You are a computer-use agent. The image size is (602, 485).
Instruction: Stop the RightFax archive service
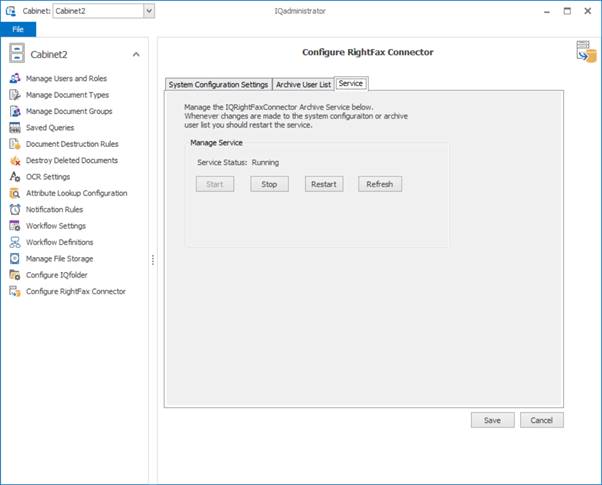point(269,184)
